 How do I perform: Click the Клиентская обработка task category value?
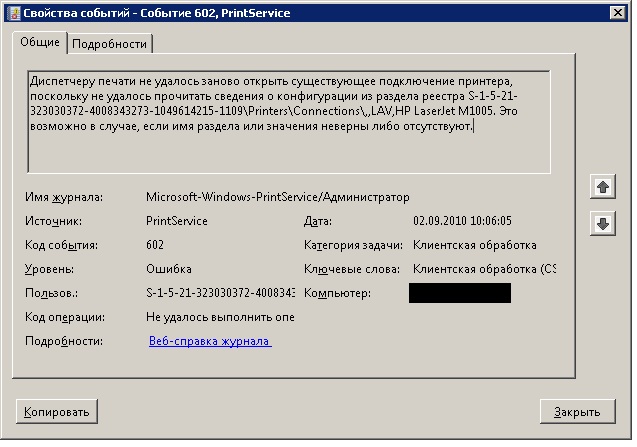tap(474, 245)
